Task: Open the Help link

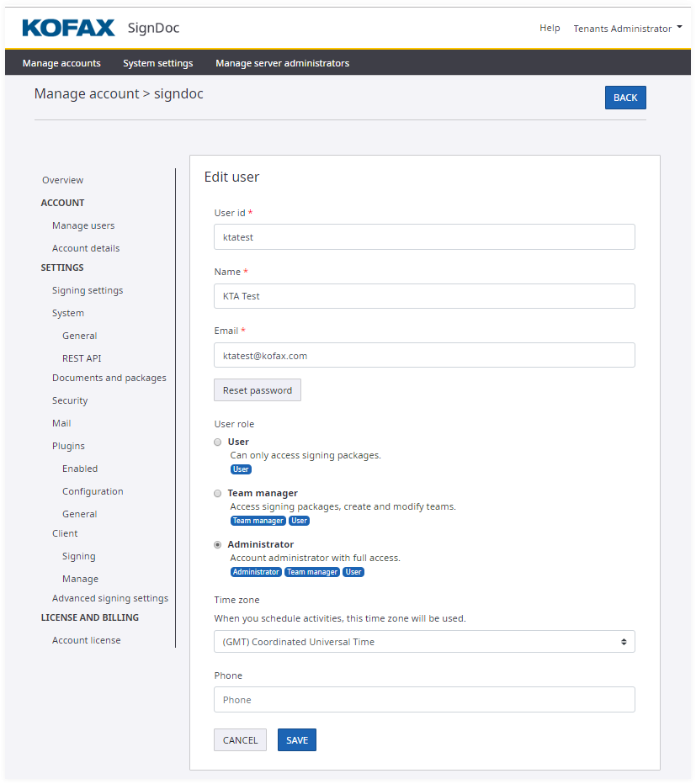Action: coord(550,29)
